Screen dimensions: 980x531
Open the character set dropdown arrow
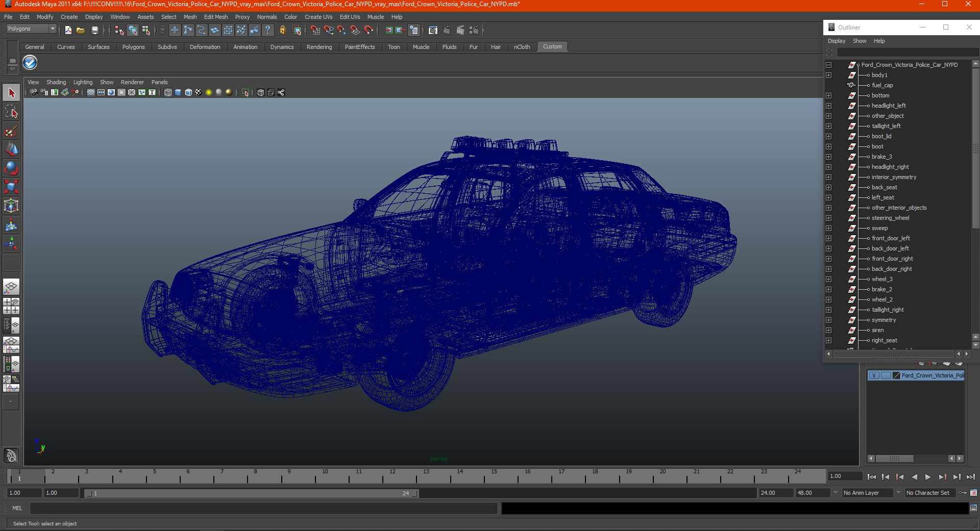coord(898,493)
